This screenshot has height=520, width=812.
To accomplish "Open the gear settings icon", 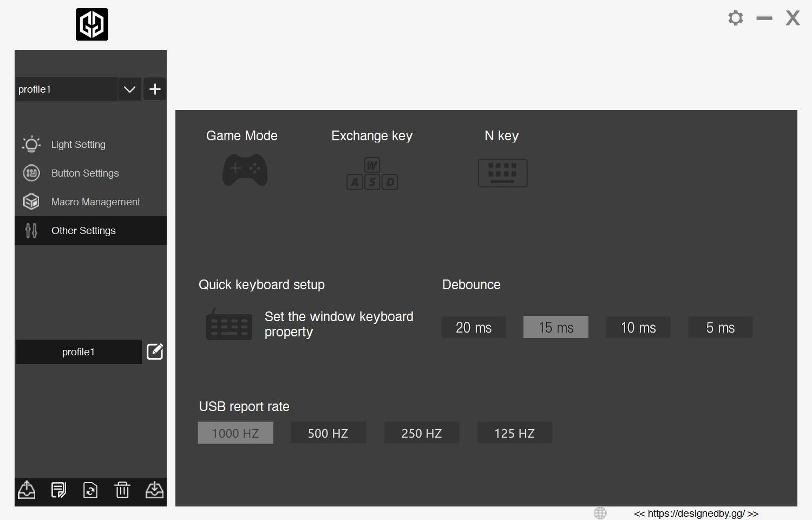I will (736, 18).
